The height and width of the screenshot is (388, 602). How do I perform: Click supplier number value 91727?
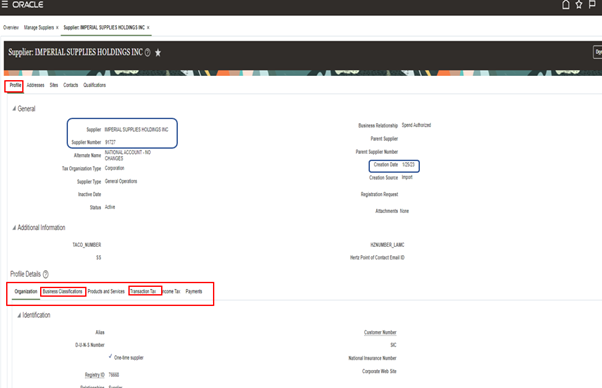(110, 142)
